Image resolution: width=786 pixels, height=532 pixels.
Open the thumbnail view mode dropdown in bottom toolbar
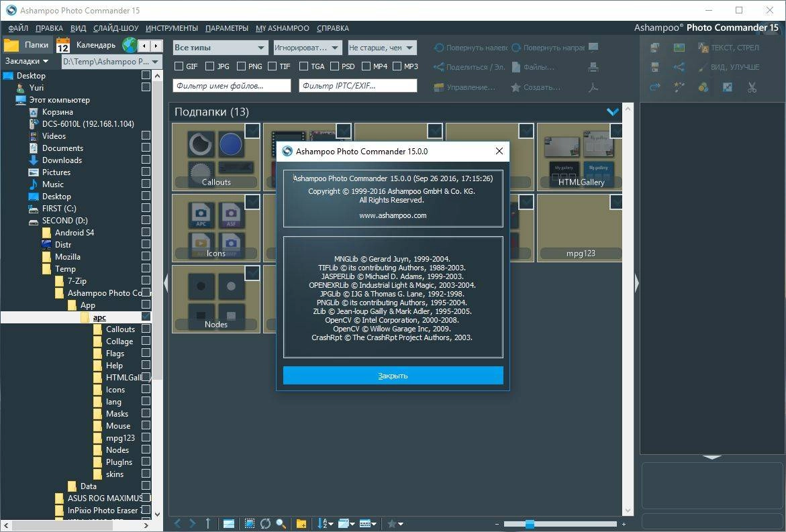[346, 523]
